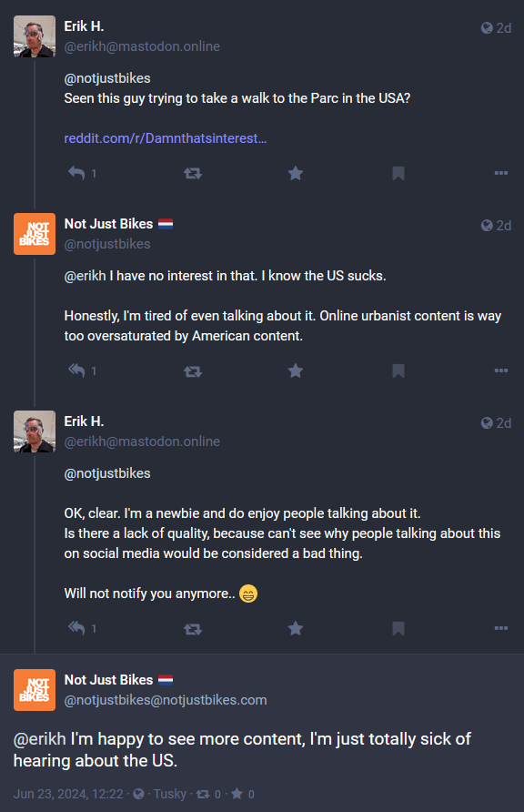Reply to Erik H.'s 'OK, clear' post
524x812 pixels.
pos(76,628)
